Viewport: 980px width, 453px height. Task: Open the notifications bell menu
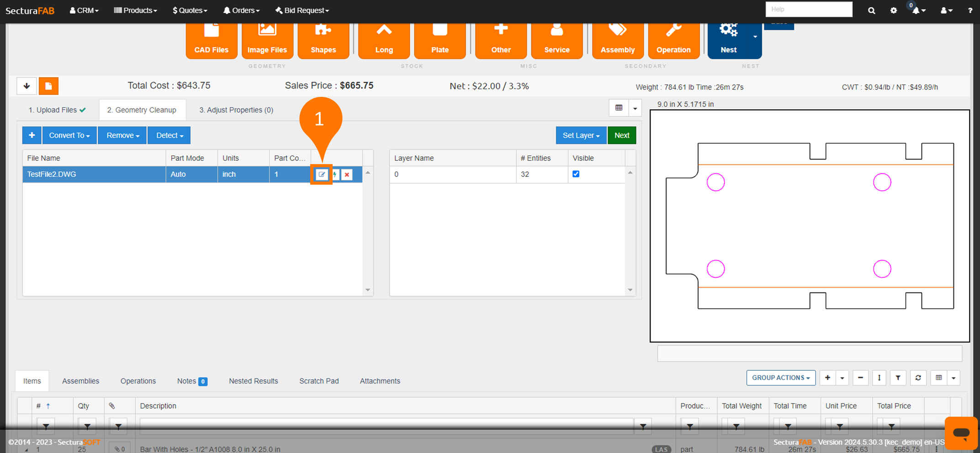click(x=919, y=11)
